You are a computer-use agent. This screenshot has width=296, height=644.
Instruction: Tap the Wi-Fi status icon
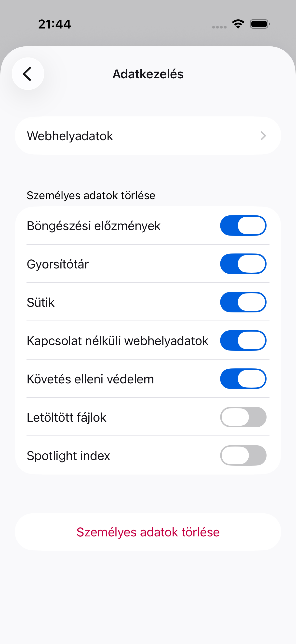(x=238, y=24)
